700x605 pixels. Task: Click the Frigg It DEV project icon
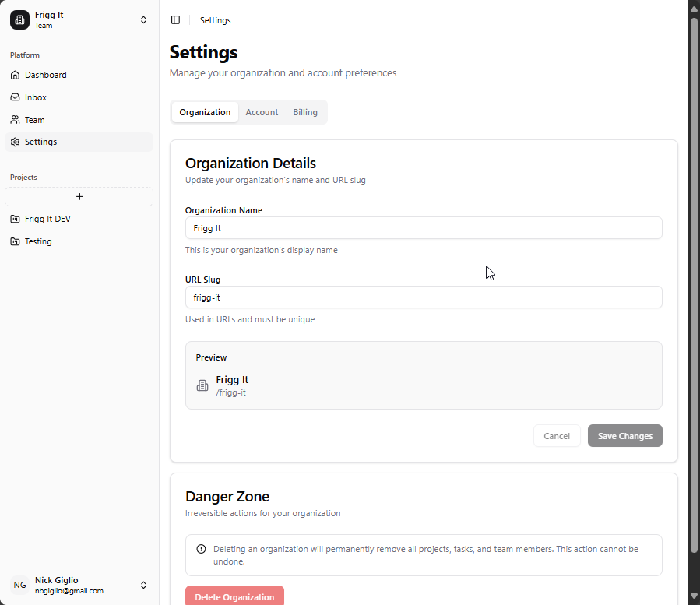pyautogui.click(x=15, y=220)
